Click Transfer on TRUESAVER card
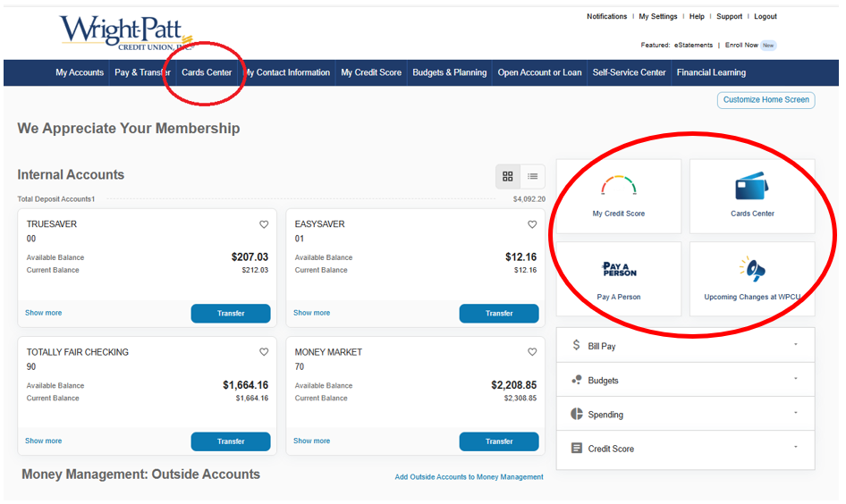 pos(231,313)
